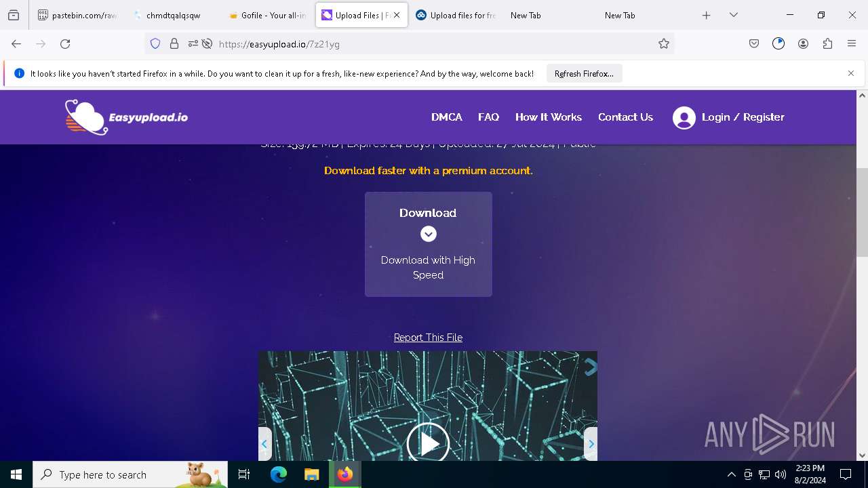Click the user avatar icon
This screenshot has width=868, height=488.
[x=684, y=118]
